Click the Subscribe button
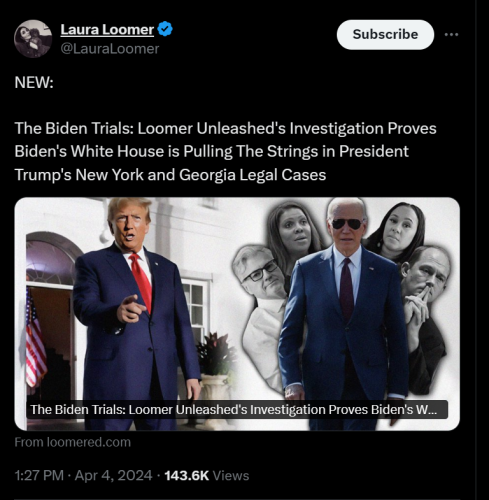 click(385, 35)
